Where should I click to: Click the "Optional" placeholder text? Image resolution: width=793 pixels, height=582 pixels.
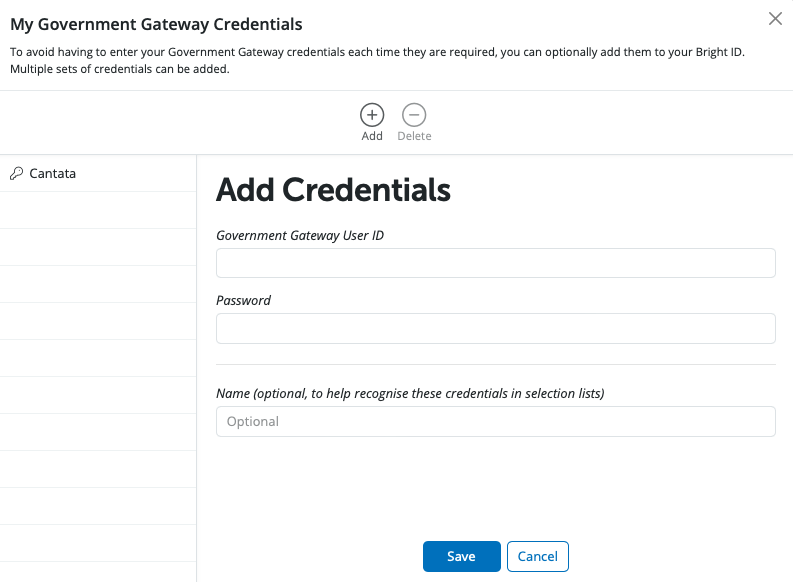tap(253, 421)
